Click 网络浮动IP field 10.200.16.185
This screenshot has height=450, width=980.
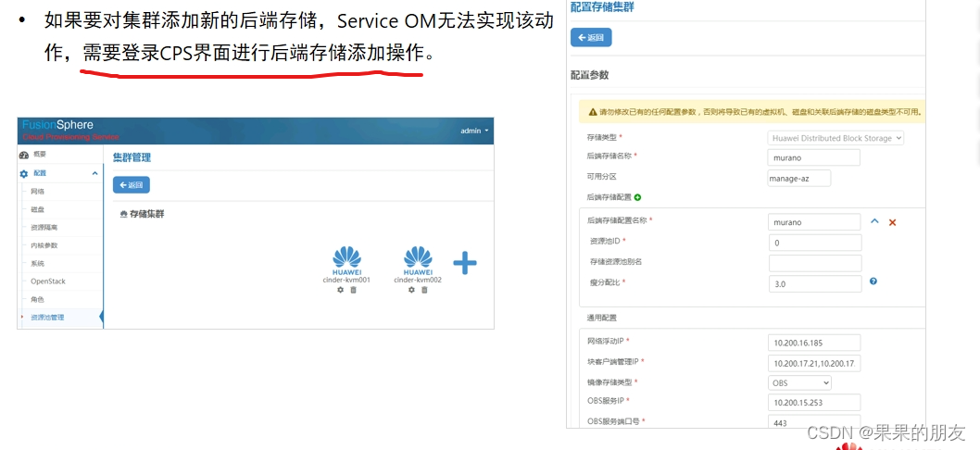(814, 343)
